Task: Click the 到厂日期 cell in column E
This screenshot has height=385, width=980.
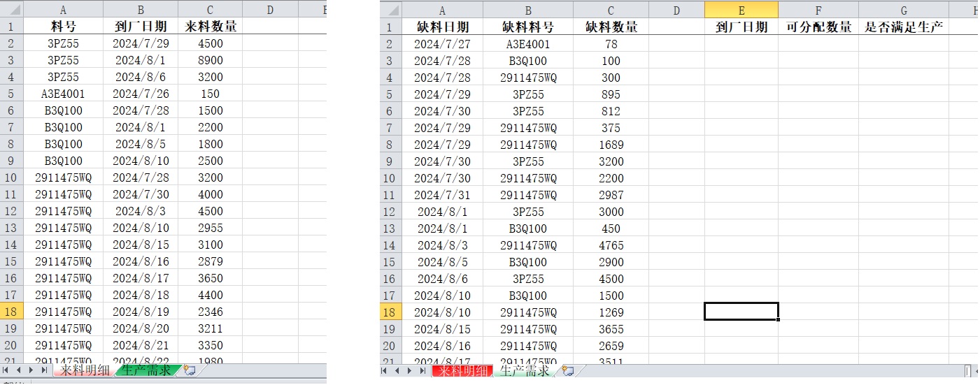Action: [741, 27]
